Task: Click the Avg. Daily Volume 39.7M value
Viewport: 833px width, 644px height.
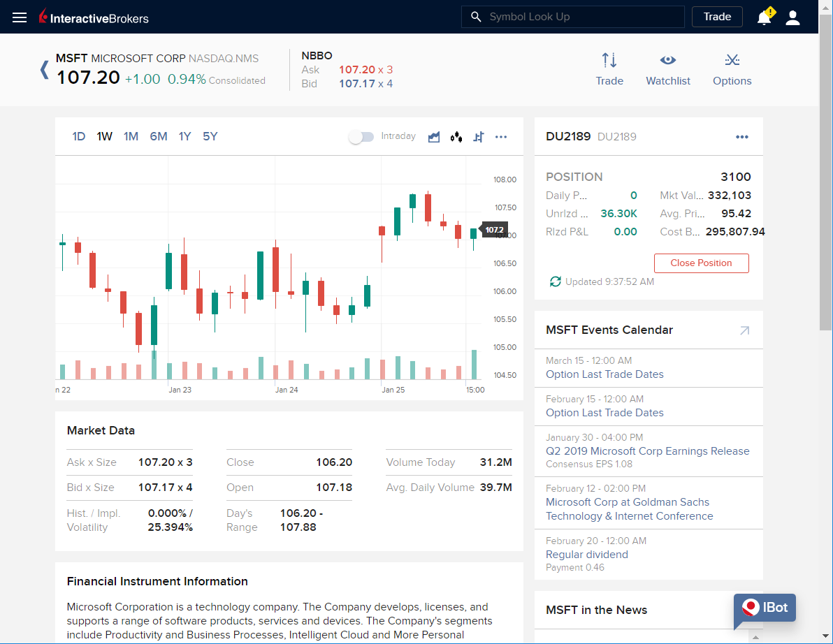Action: [x=495, y=488]
